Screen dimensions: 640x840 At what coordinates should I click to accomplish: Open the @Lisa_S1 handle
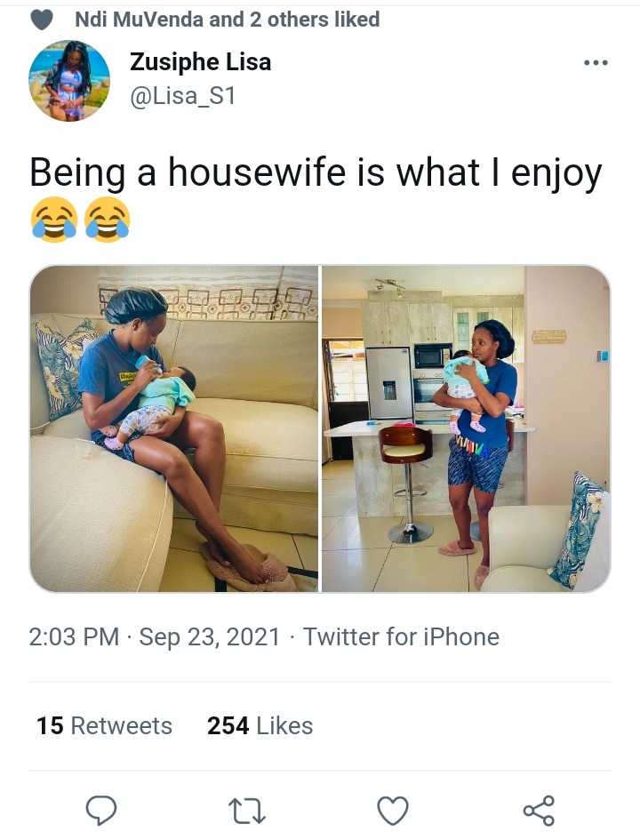coord(182,96)
